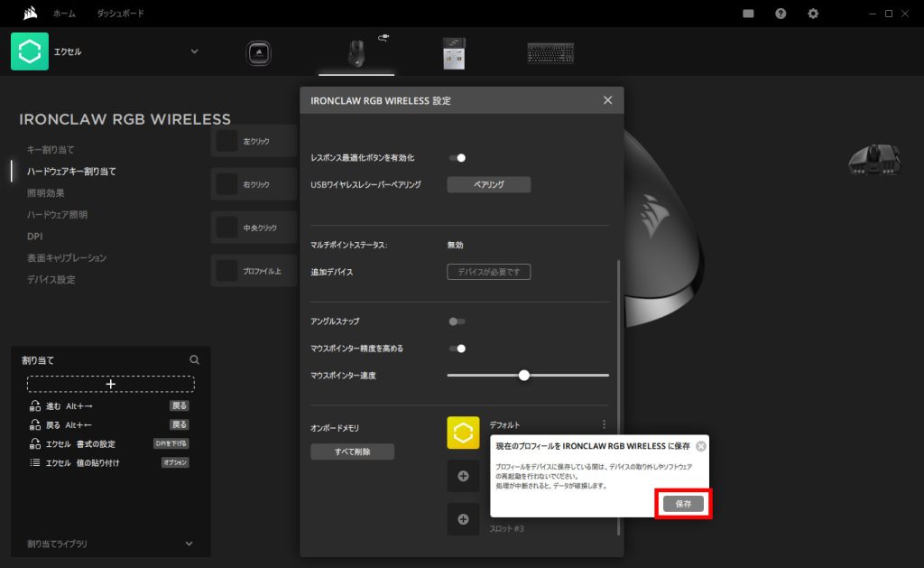
Task: Click the 無効 multipoint status value
Action: coord(455,245)
